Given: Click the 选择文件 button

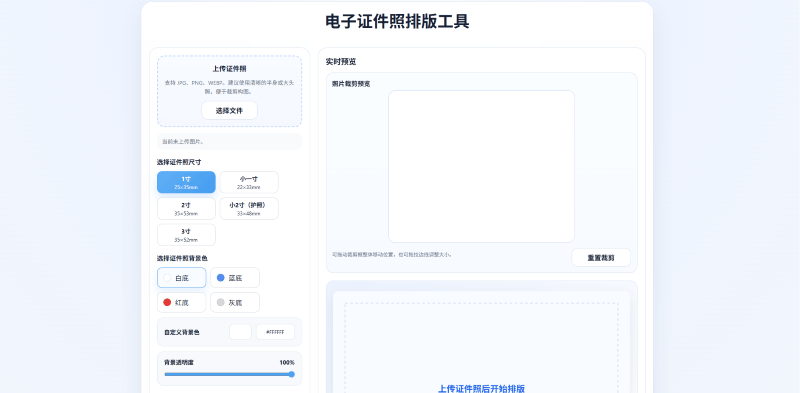Looking at the screenshot, I should 229,110.
